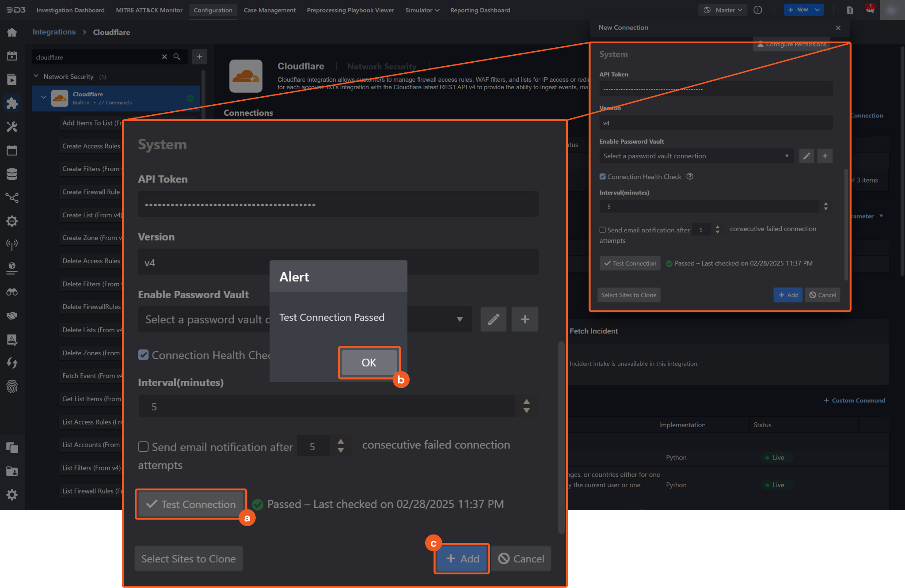This screenshot has height=588, width=905.
Task: Click OK in the Alert dialog
Action: pos(369,363)
